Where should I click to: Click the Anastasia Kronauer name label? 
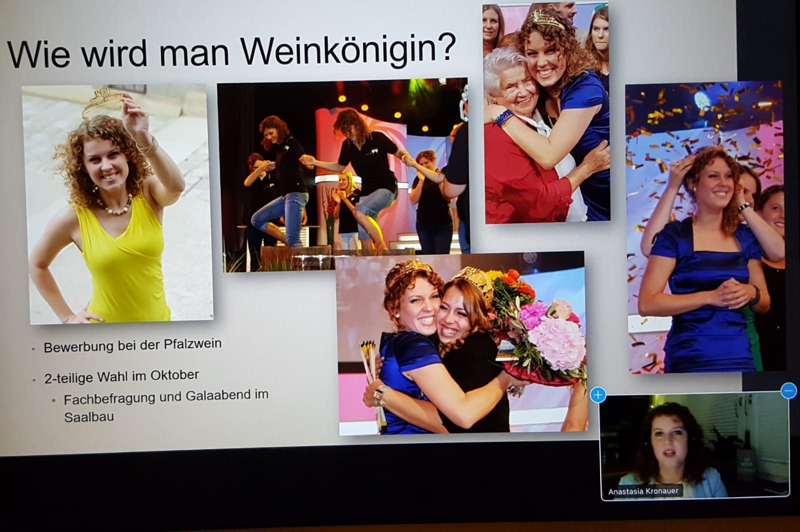coord(643,491)
